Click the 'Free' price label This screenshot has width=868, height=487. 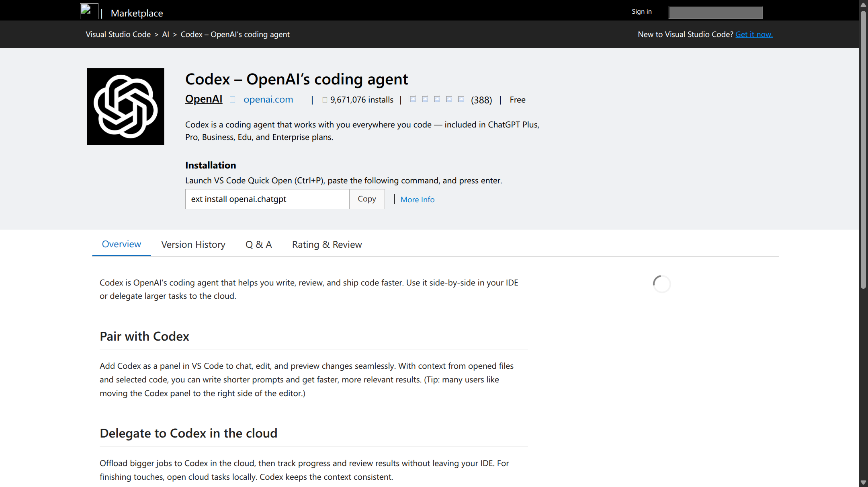click(x=518, y=100)
